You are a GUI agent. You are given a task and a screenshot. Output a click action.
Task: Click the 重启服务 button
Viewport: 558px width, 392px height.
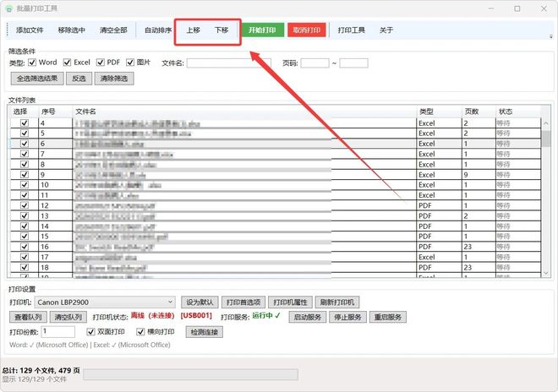[388, 317]
